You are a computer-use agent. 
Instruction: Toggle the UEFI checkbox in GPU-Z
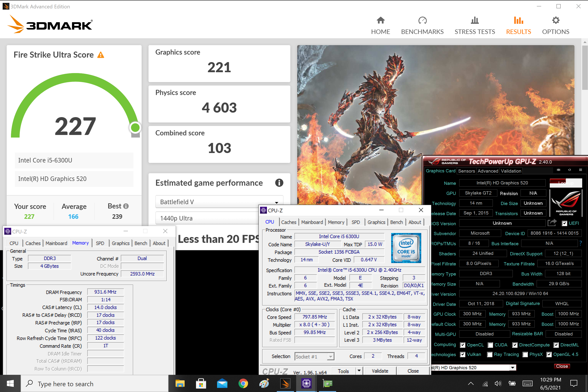[x=565, y=223]
